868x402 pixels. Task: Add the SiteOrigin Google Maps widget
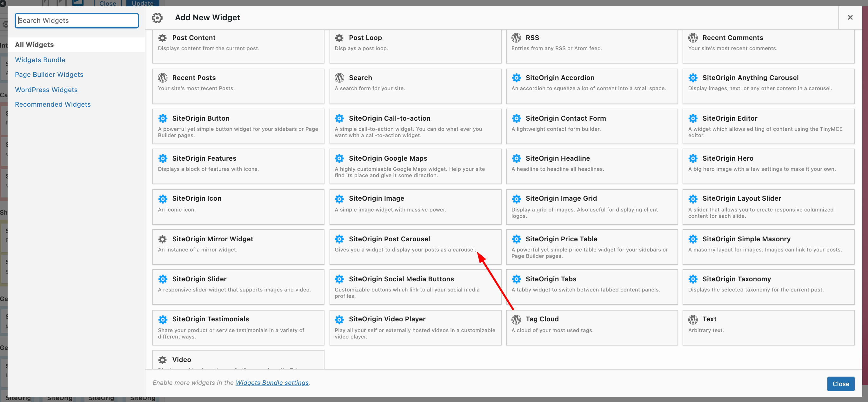coord(415,166)
